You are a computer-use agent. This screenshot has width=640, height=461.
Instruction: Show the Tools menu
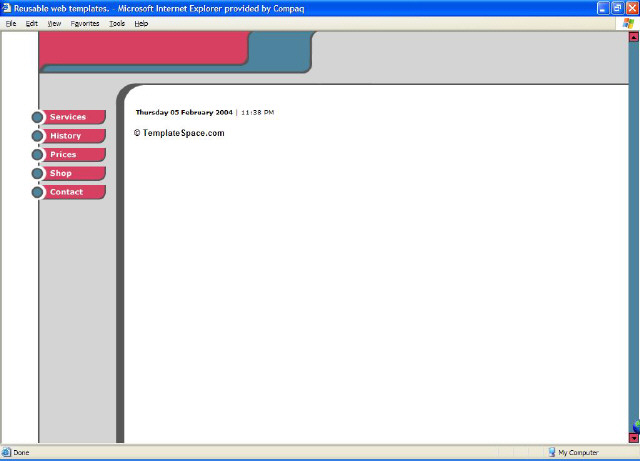coord(117,23)
